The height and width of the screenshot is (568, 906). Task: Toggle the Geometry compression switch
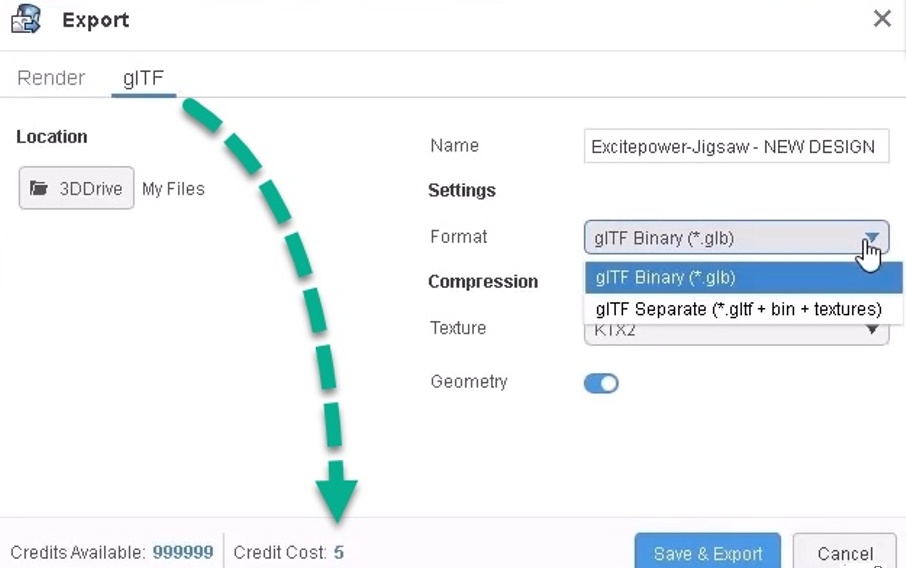(601, 383)
